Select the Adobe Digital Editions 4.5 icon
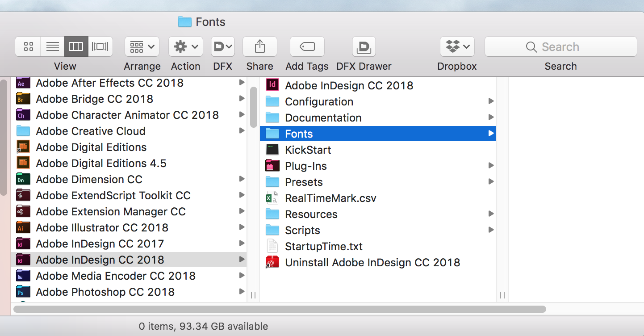 click(23, 164)
